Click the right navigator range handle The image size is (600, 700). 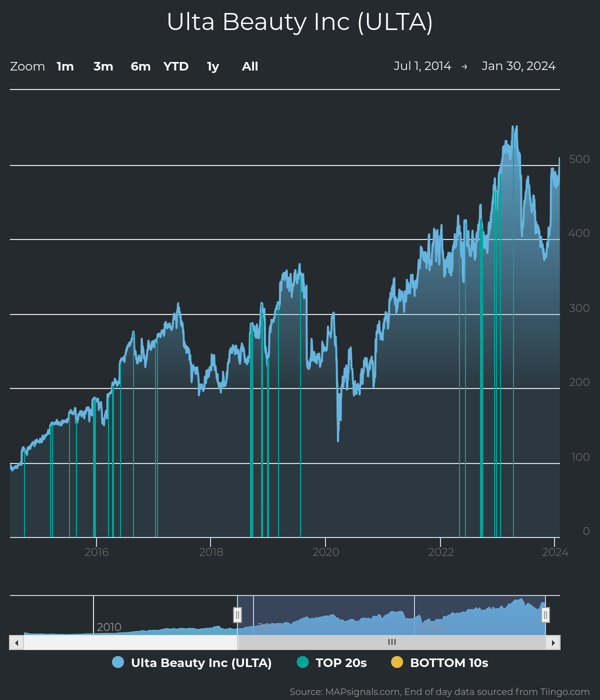(x=545, y=614)
